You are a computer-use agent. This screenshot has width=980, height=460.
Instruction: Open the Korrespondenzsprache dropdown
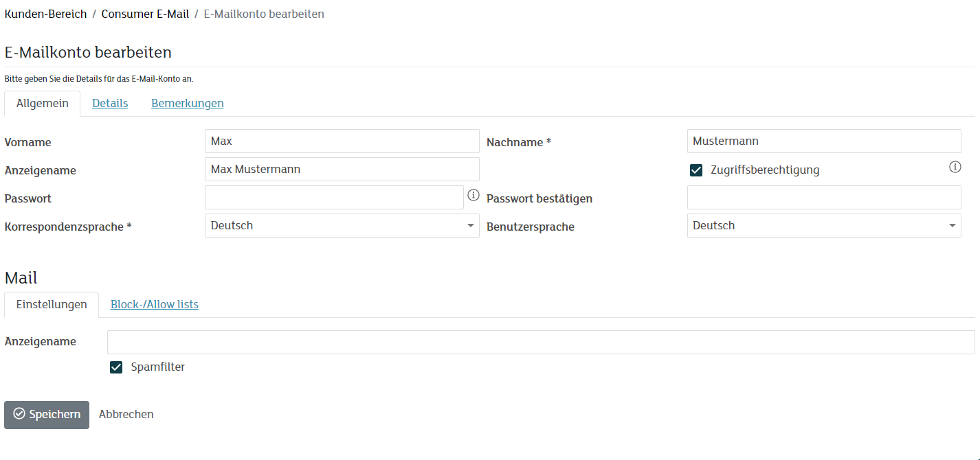(x=342, y=226)
